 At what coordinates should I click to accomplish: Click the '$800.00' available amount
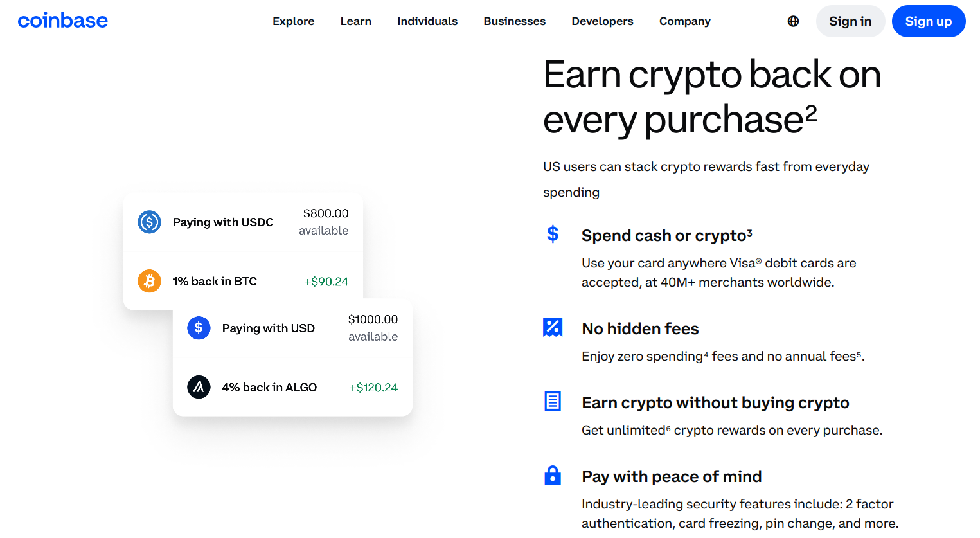point(326,213)
